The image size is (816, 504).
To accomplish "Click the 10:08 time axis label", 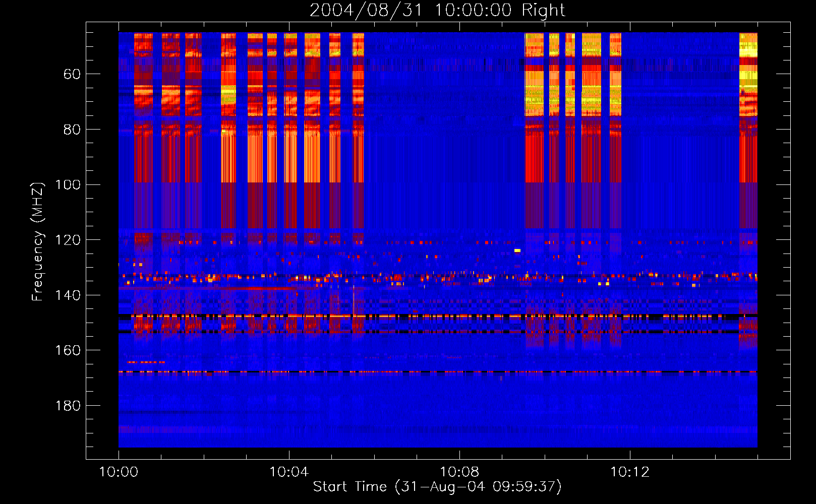I will point(459,472).
